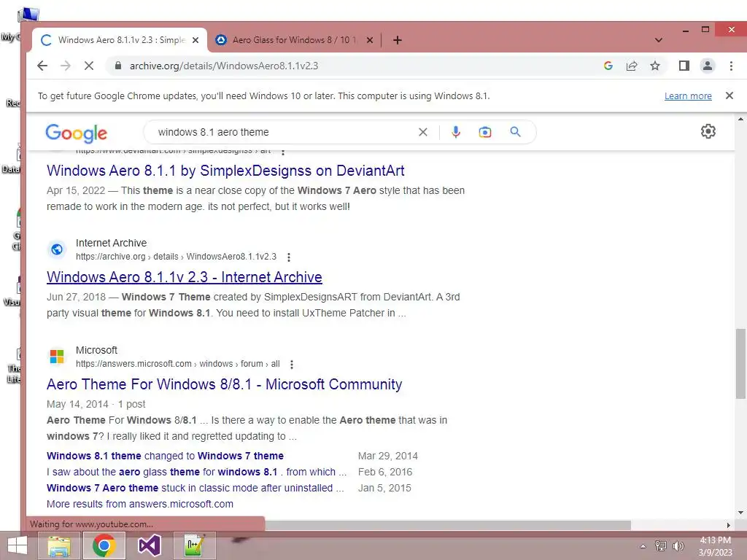The image size is (747, 560).
Task: Open more options for DeviantArt result
Action: [283, 152]
